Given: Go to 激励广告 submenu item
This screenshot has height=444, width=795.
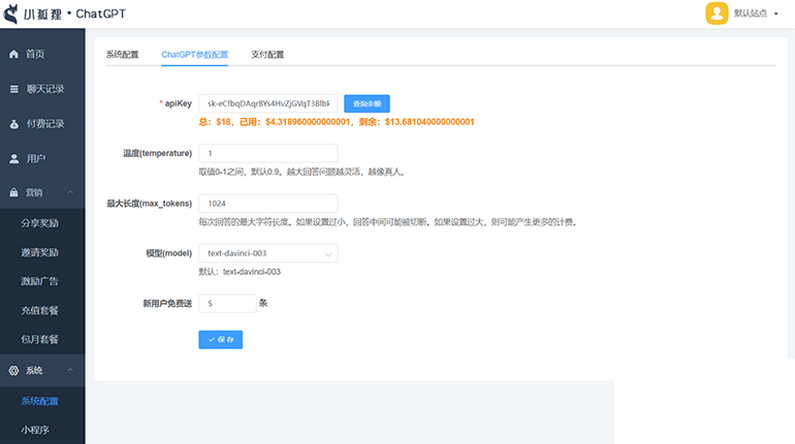Looking at the screenshot, I should [40, 281].
